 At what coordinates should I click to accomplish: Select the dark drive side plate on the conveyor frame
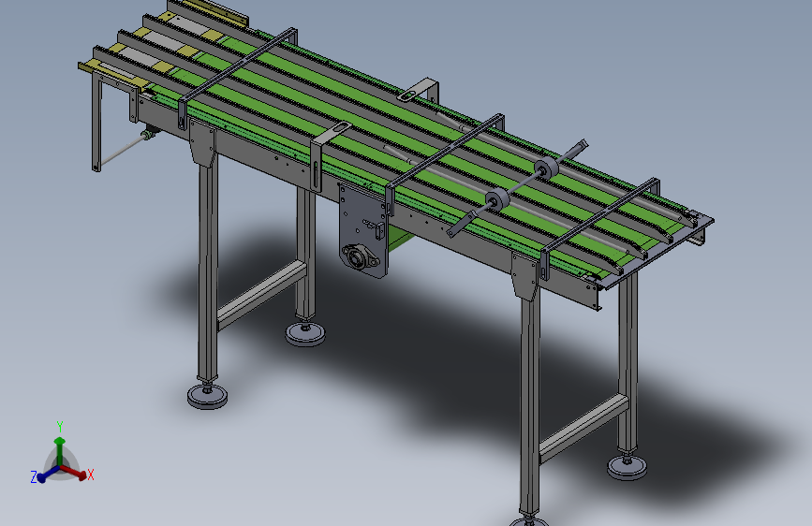point(363,230)
